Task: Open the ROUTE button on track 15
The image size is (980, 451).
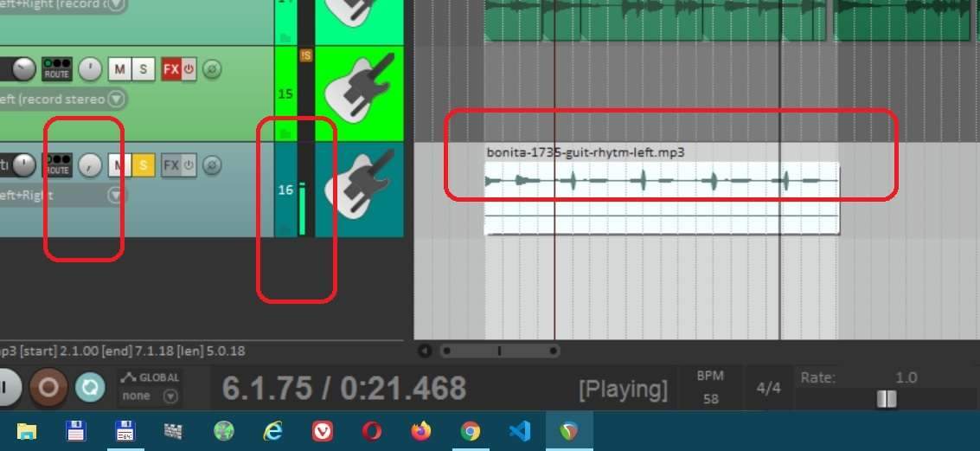Action: click(57, 69)
